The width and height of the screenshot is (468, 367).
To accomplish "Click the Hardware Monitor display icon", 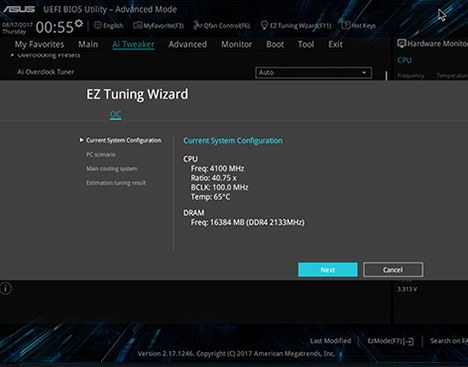I will 401,44.
